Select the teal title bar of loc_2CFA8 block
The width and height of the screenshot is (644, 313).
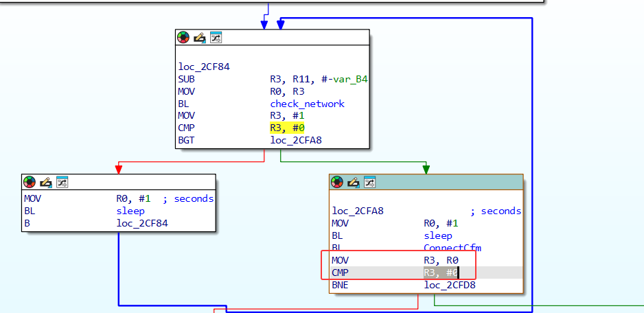click(446, 182)
